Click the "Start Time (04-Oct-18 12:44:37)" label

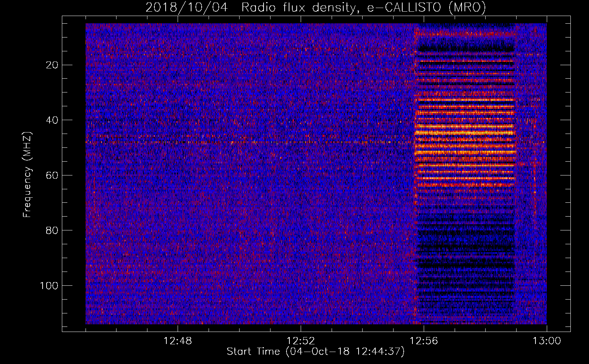click(x=316, y=352)
